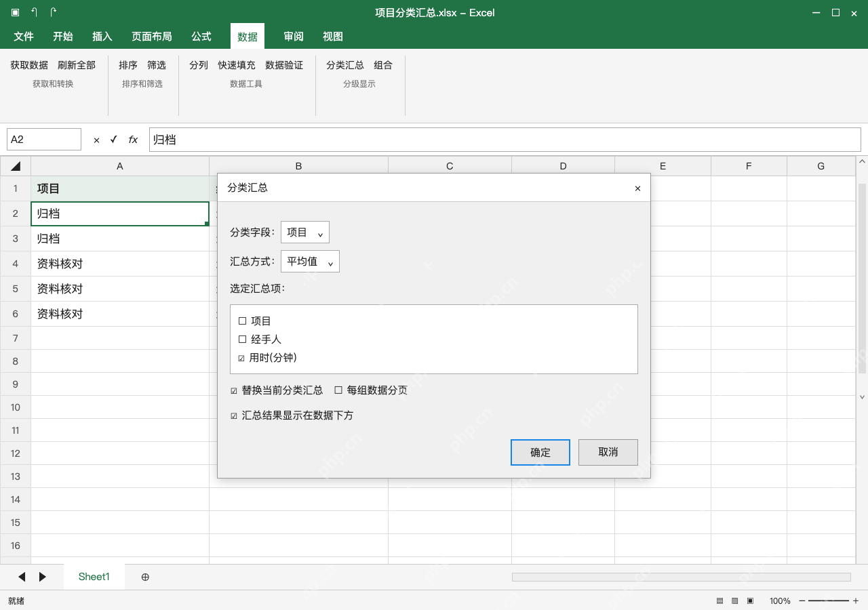This screenshot has height=610, width=868.
Task: Click the save icon in title bar
Action: pos(16,12)
